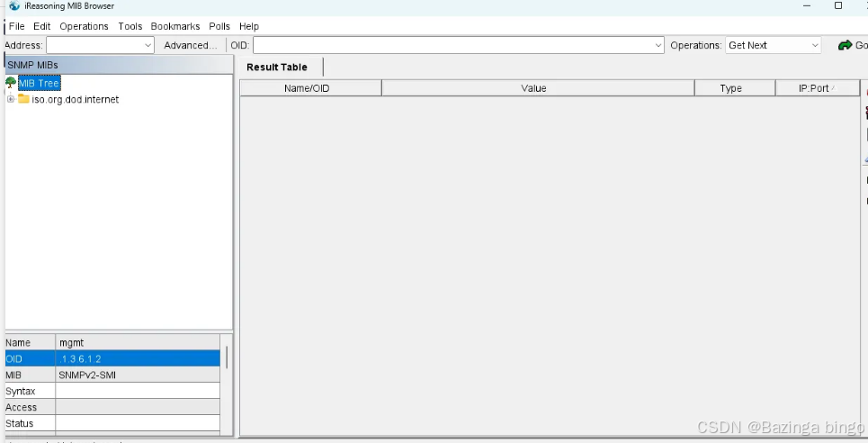Open the Address dropdown arrow
Viewport: 868px width, 443px height.
[148, 45]
